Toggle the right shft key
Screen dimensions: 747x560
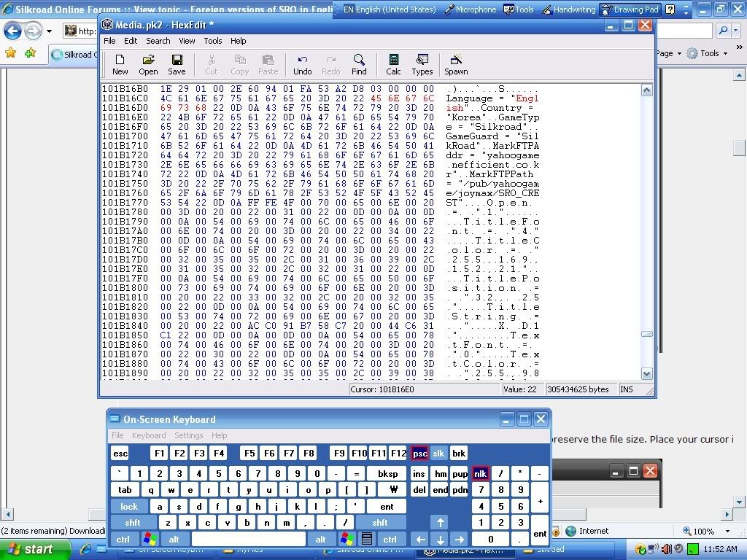[379, 522]
